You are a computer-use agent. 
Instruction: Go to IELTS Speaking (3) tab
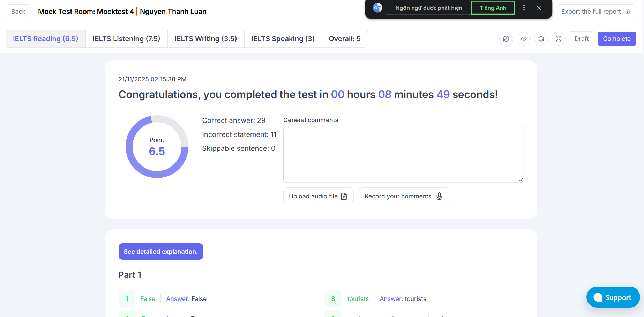[283, 39]
